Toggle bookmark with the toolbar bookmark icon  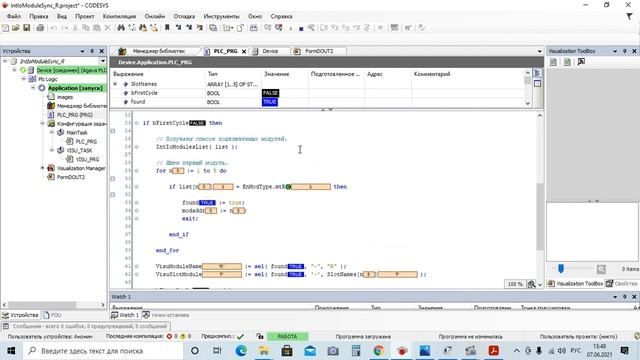pos(167,28)
